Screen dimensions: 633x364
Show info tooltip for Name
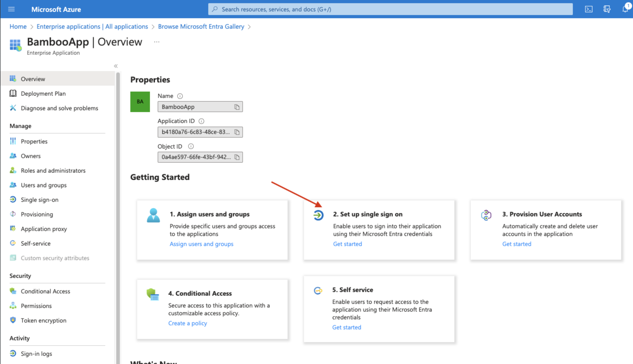coord(180,96)
